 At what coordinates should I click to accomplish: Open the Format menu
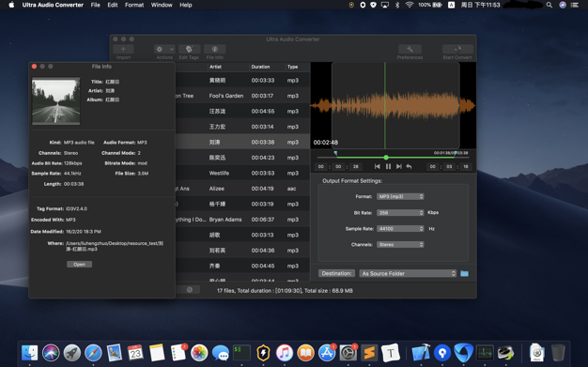point(134,5)
